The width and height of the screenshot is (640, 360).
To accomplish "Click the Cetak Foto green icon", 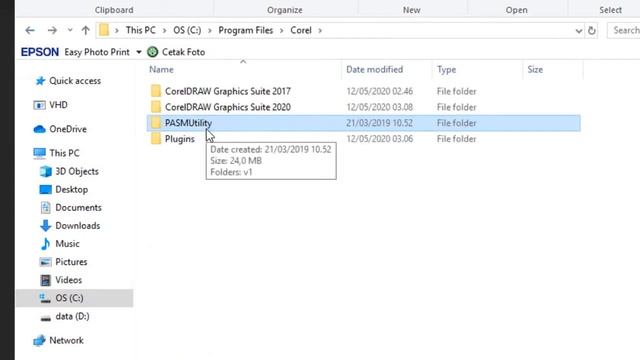I will tap(153, 52).
